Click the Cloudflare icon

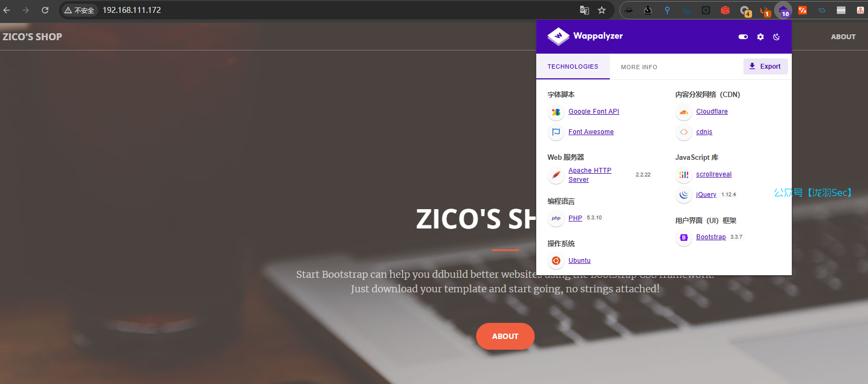tap(684, 112)
